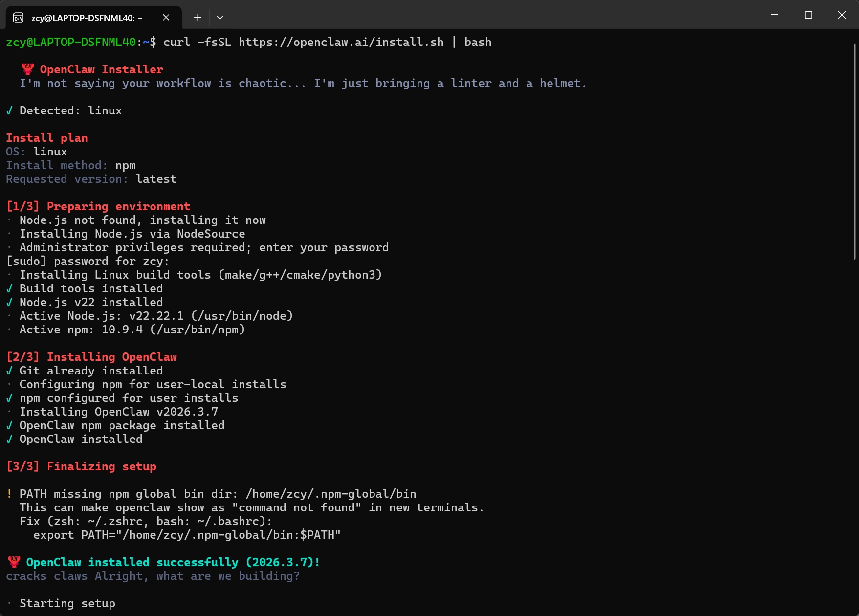
Task: Click 'Node.js v22 installed' line
Action: [x=85, y=302]
